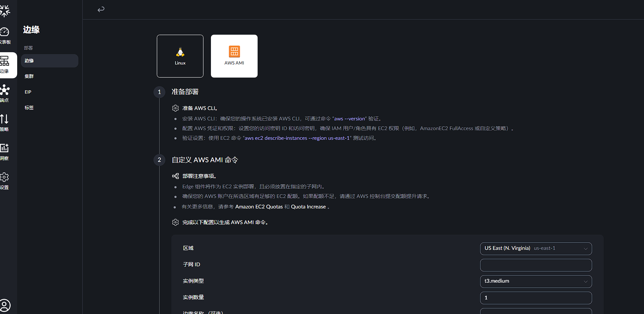The height and width of the screenshot is (314, 644).
Task: Click the back arrow icon at top
Action: click(x=101, y=9)
